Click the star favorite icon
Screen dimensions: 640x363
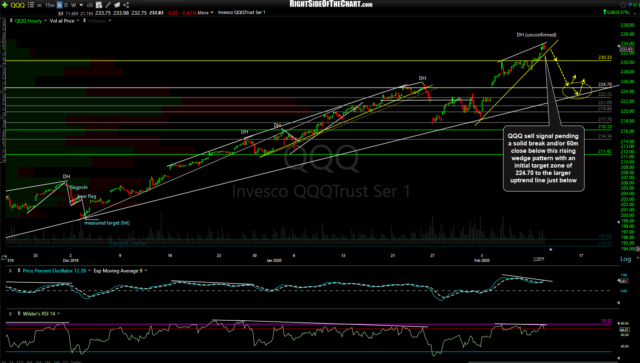pyautogui.click(x=623, y=5)
